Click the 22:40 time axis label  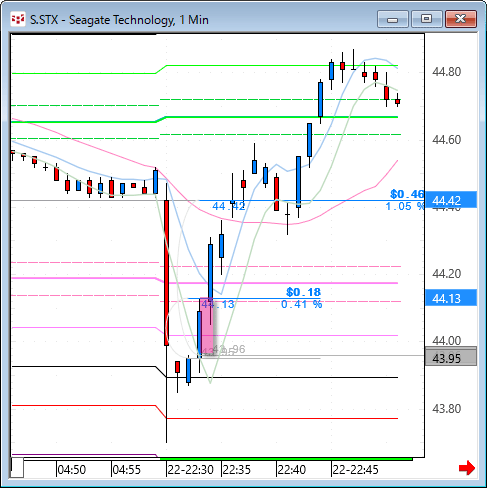pos(292,469)
